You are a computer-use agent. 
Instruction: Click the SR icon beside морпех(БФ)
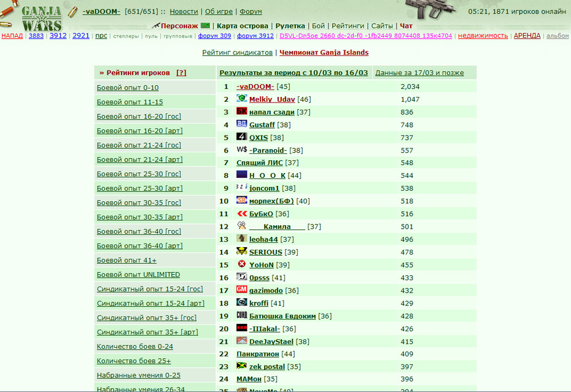pos(241,200)
